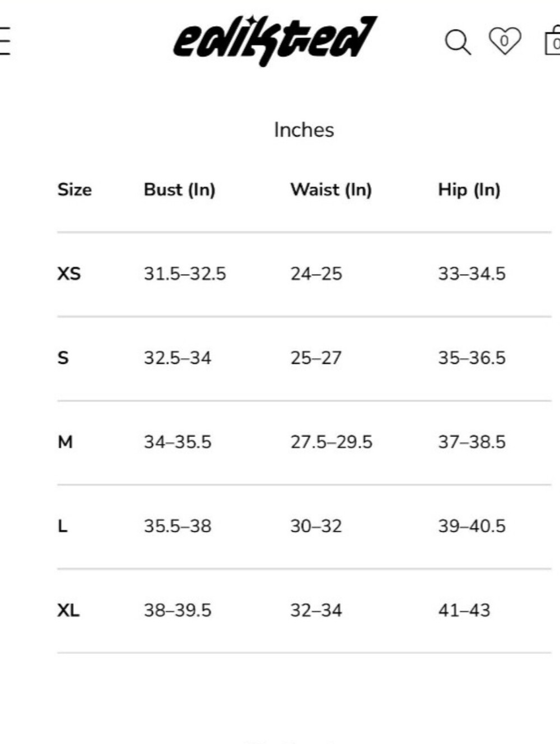Screen dimensions: 560x744
Task: Click the search magnifier icon
Action: tap(458, 42)
